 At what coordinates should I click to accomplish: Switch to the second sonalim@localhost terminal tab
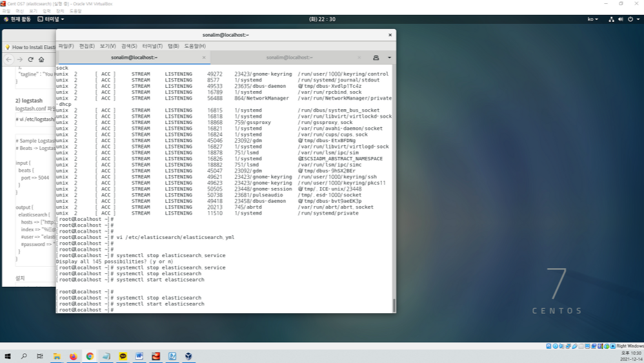pos(289,57)
